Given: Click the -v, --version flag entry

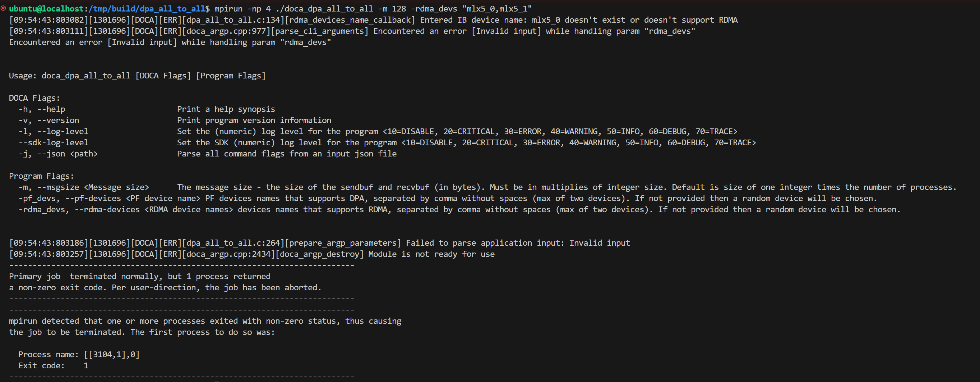Looking at the screenshot, I should [x=49, y=120].
